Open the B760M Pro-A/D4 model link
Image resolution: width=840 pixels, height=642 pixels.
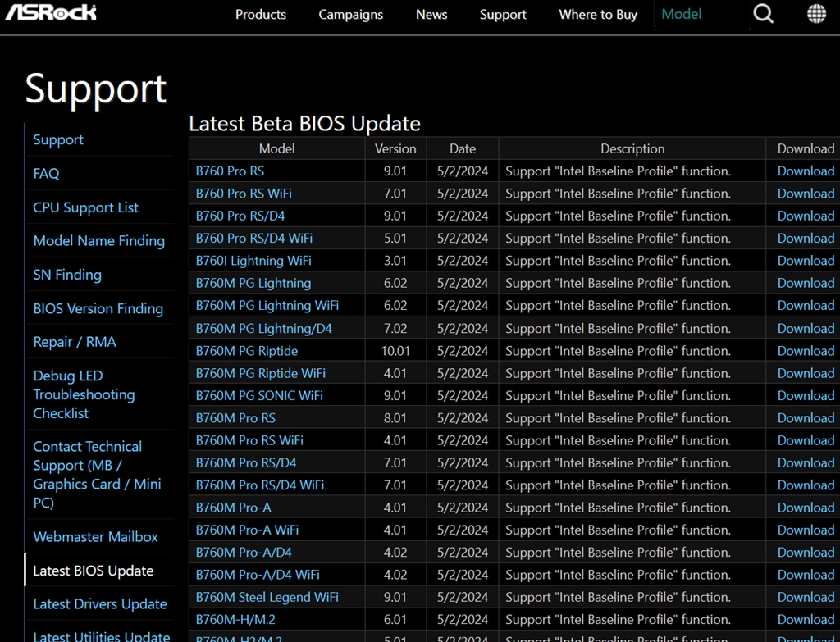point(244,553)
